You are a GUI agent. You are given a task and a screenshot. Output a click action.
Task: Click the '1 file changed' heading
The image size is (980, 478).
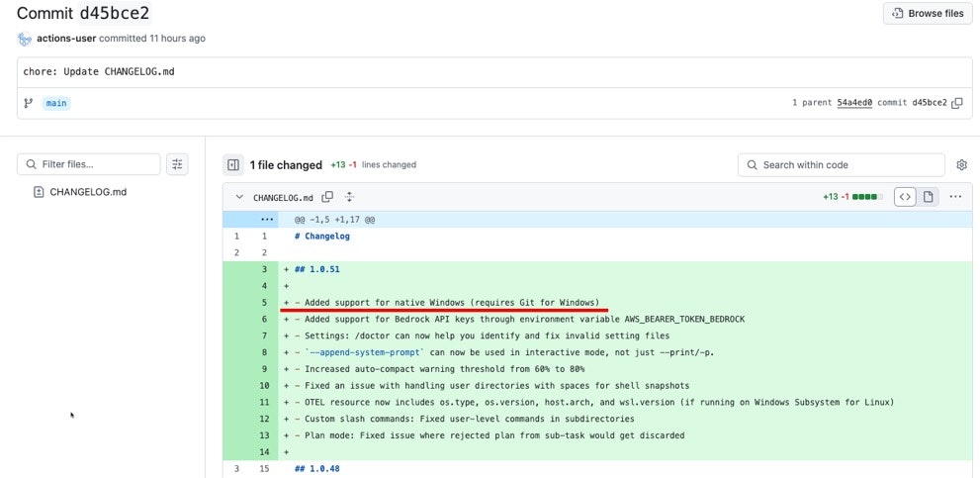tap(286, 165)
